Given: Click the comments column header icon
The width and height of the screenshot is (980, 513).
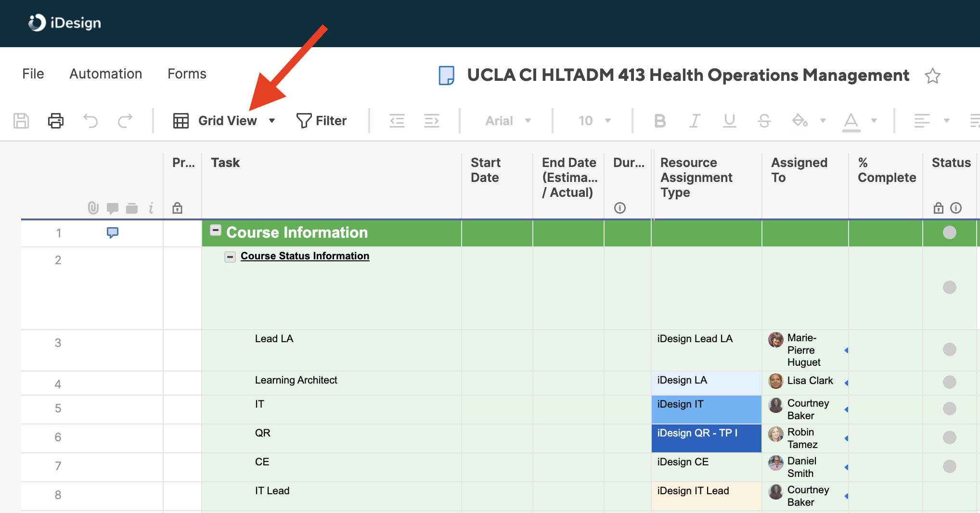Looking at the screenshot, I should coord(113,208).
